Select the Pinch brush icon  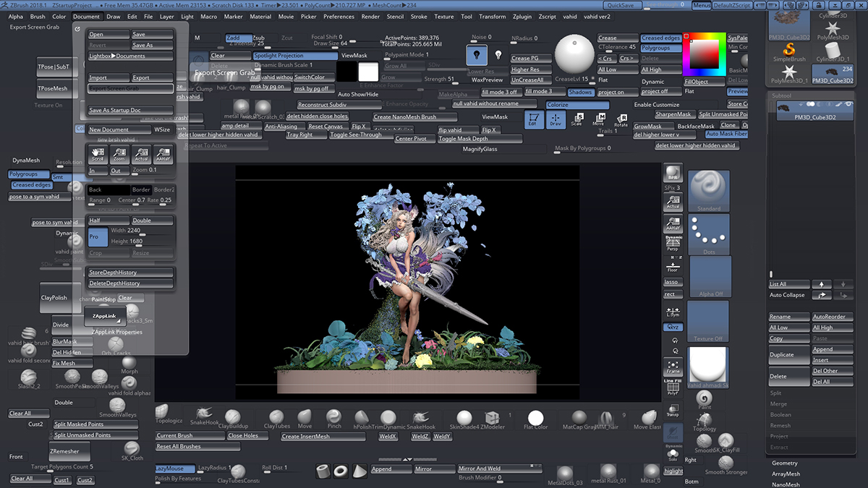(333, 419)
